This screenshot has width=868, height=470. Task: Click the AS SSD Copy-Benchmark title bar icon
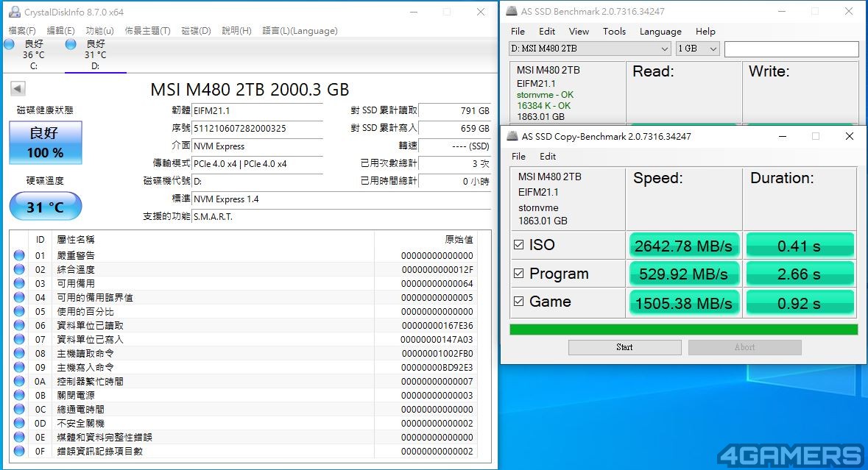coord(512,136)
